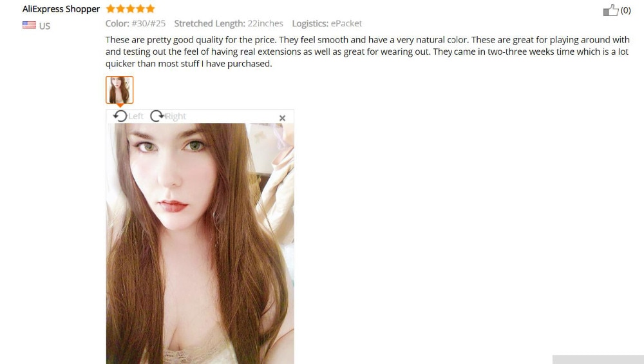Select the fourth orange rating star

coord(140,8)
